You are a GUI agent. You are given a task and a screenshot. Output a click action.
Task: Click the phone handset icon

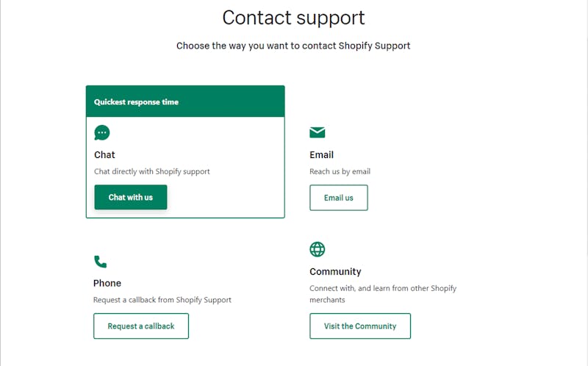[x=100, y=262]
